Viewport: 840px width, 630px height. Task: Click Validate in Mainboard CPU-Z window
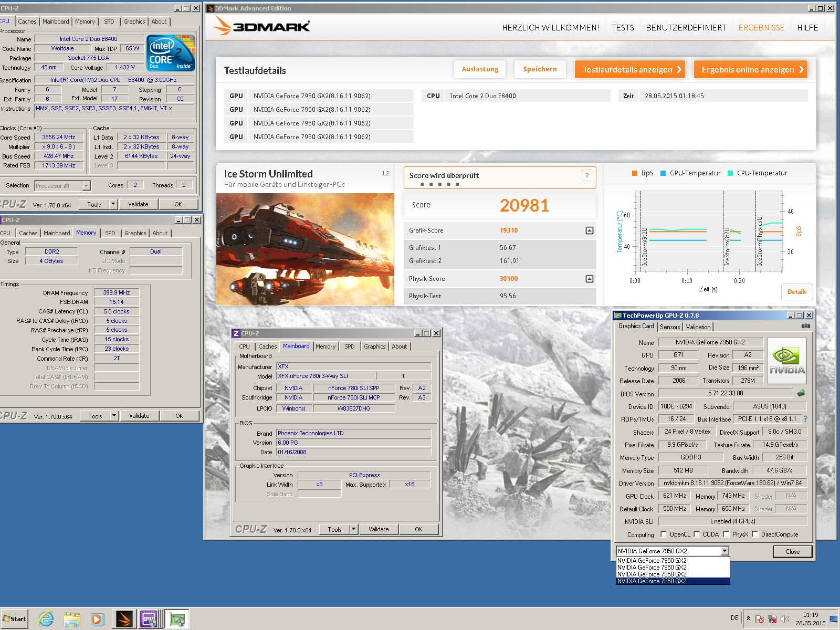pos(379,529)
